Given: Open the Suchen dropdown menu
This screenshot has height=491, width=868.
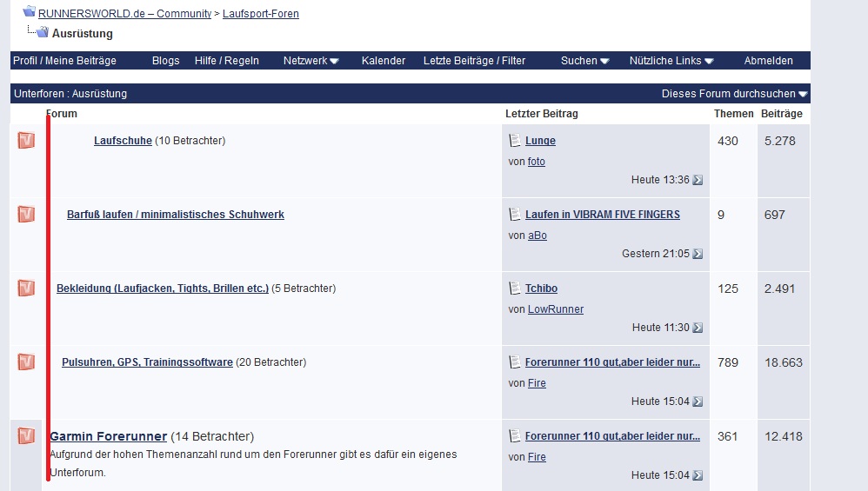Looking at the screenshot, I should [x=584, y=61].
